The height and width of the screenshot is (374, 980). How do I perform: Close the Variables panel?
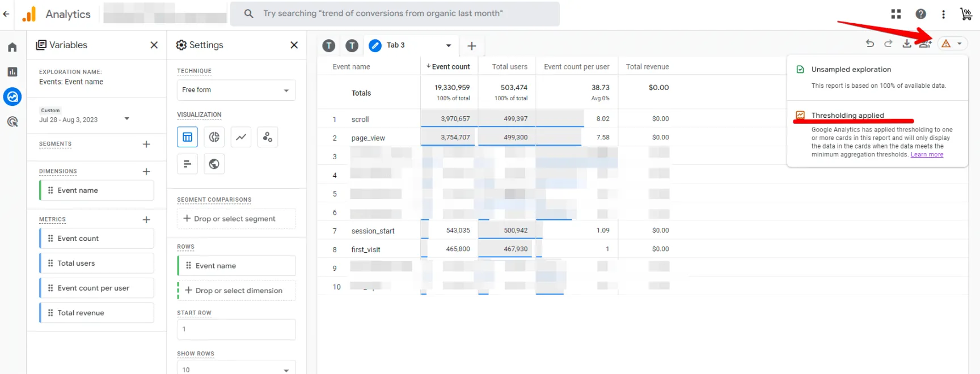click(x=154, y=45)
